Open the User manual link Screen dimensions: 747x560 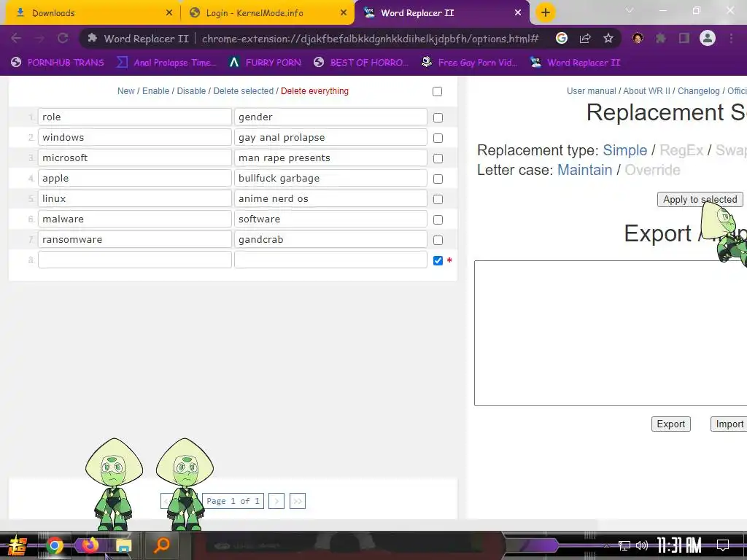tap(591, 91)
